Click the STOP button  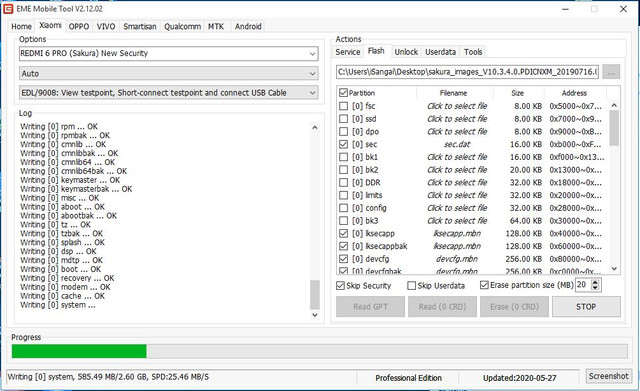point(586,307)
